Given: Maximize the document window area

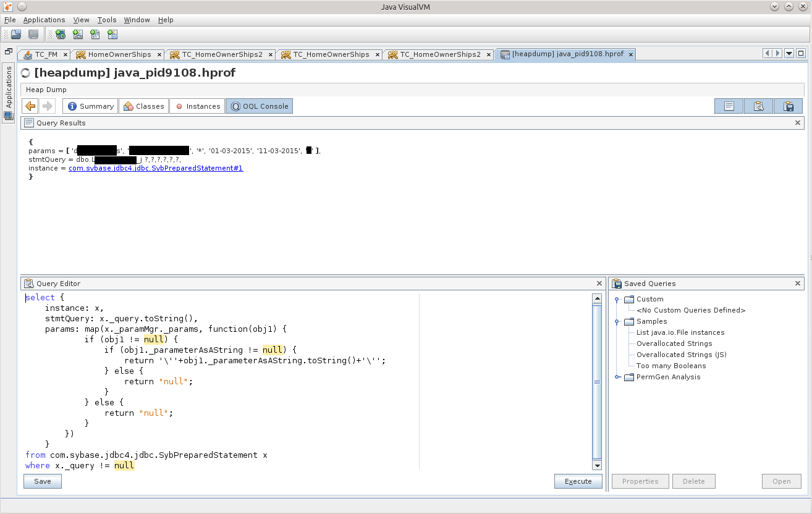Looking at the screenshot, I should point(801,53).
